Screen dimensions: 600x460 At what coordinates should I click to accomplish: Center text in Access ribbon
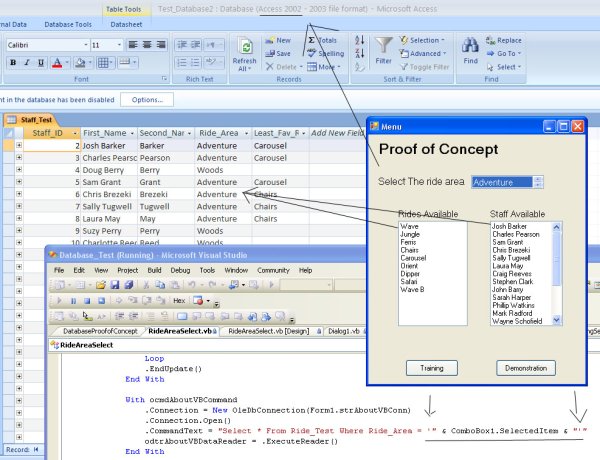coord(147,45)
